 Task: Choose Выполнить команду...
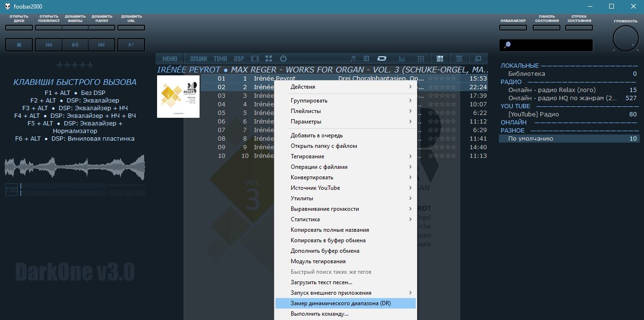346,314
